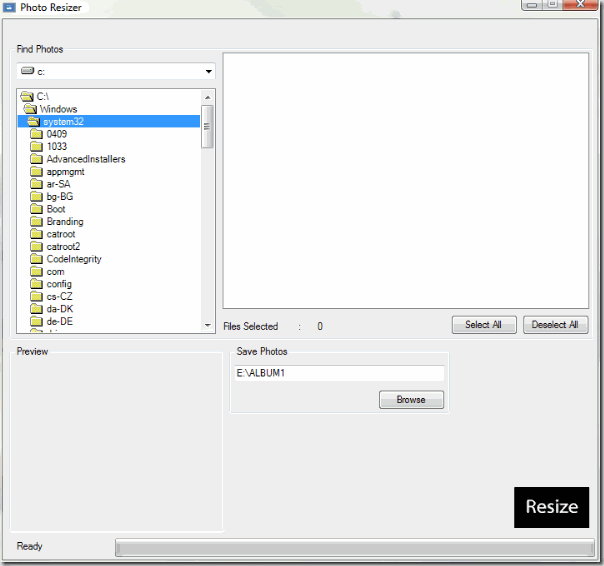Click the folder icon beside CodeIntegrity

point(37,259)
